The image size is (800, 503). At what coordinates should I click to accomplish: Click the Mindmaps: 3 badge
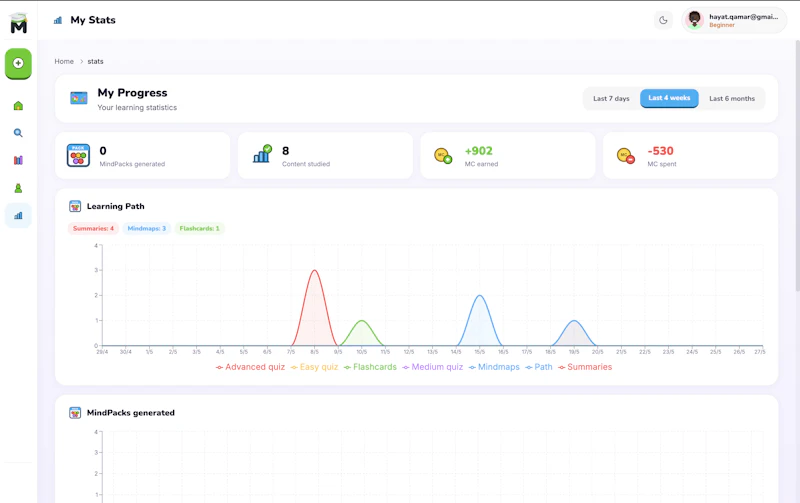[146, 229]
